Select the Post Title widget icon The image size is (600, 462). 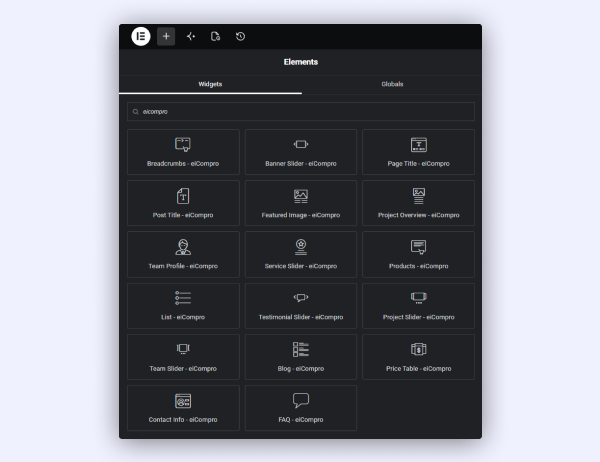tap(183, 196)
